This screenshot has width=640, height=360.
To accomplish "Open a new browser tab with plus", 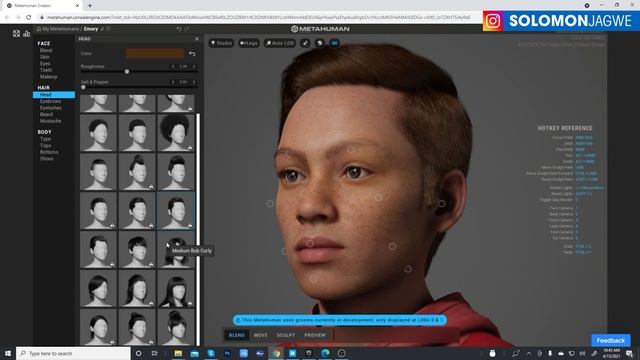I will click(x=90, y=6).
